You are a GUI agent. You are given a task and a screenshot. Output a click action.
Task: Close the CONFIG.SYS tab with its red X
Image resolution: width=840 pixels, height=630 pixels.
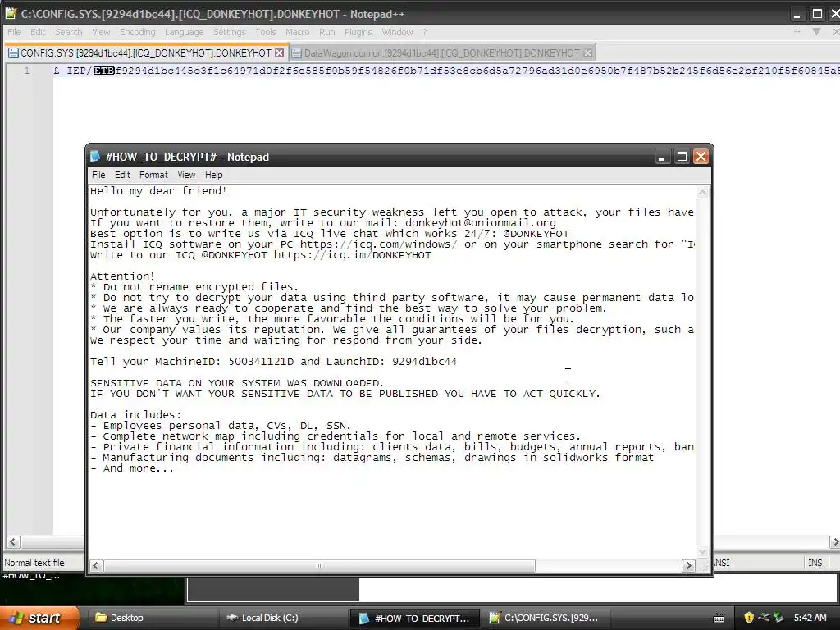279,53
